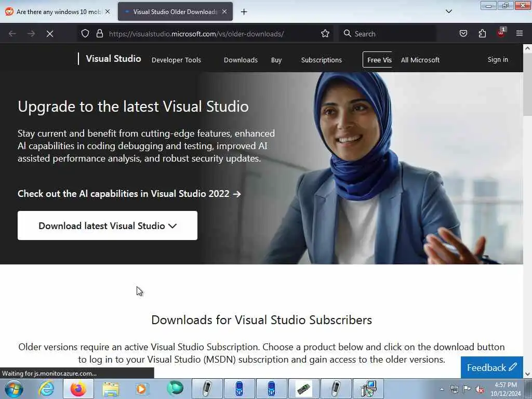Click the browser back arrow
532x399 pixels.
coord(12,34)
